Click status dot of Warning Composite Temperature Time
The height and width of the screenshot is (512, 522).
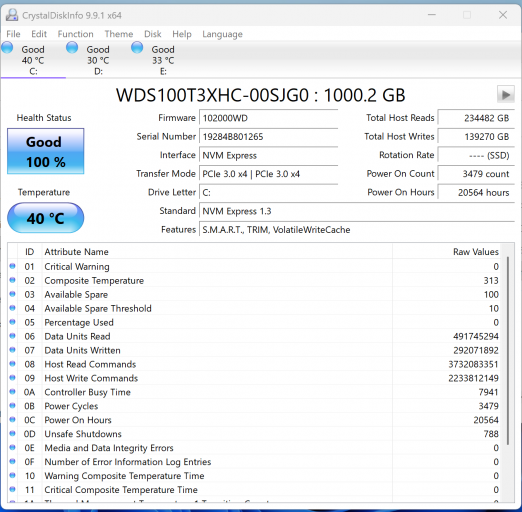tap(12, 475)
